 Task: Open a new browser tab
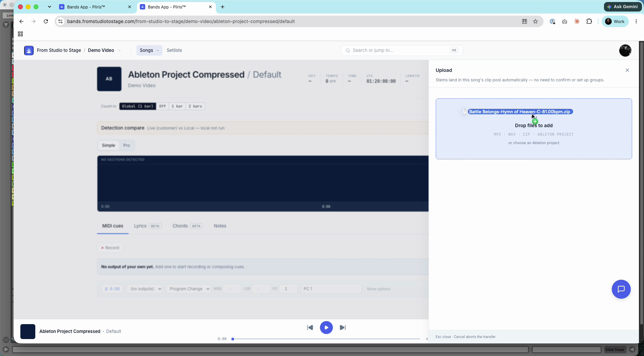tap(223, 7)
